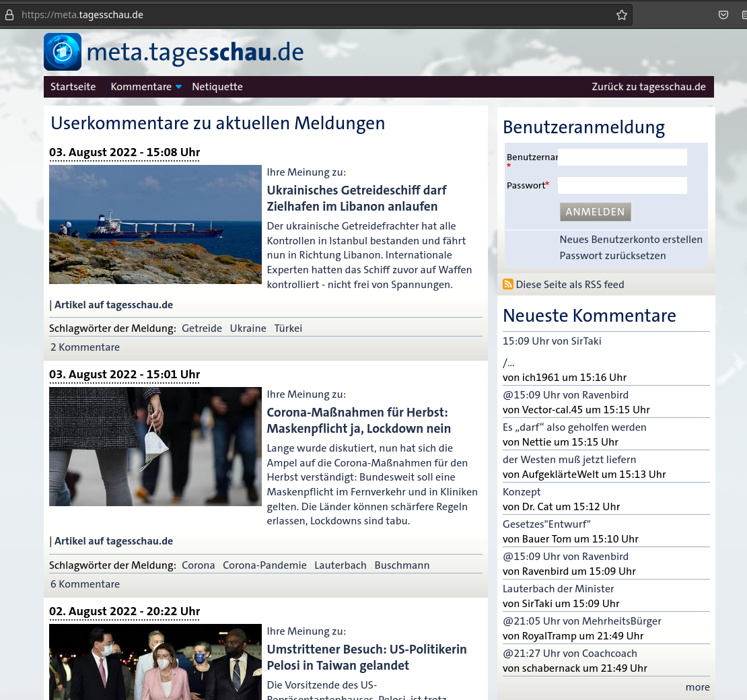This screenshot has width=747, height=700.
Task: Click date 02. August 2022 - 20:22 Uhr
Action: (x=124, y=611)
